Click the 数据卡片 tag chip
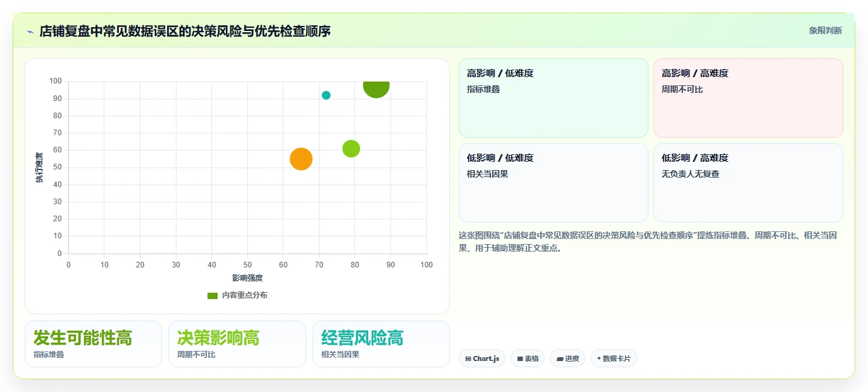Image resolution: width=868 pixels, height=392 pixels. (x=614, y=358)
